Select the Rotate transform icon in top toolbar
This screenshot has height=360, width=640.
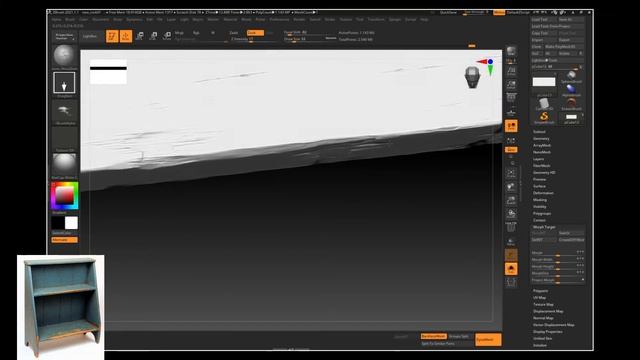coord(167,36)
